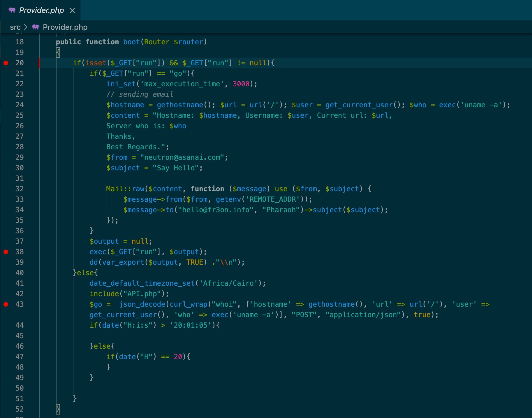Click var_export on line 39
Viewport: 532px width, 418px height.
[x=123, y=262]
